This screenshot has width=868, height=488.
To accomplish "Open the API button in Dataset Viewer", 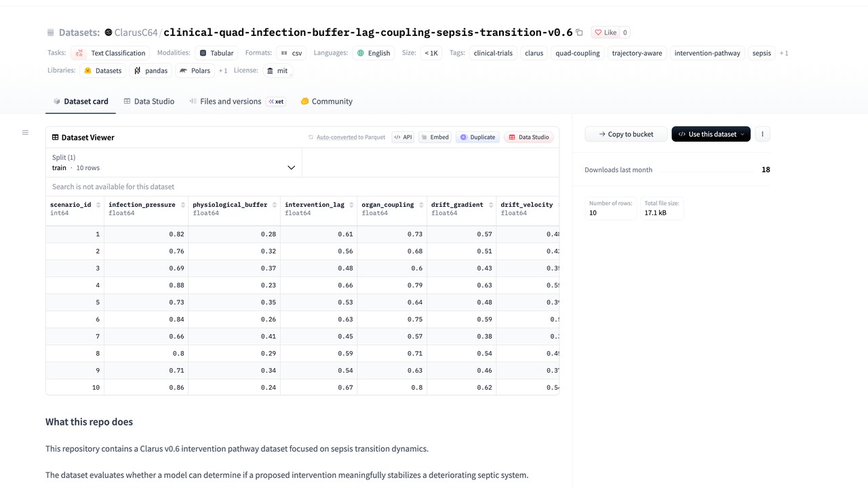I will pyautogui.click(x=403, y=137).
